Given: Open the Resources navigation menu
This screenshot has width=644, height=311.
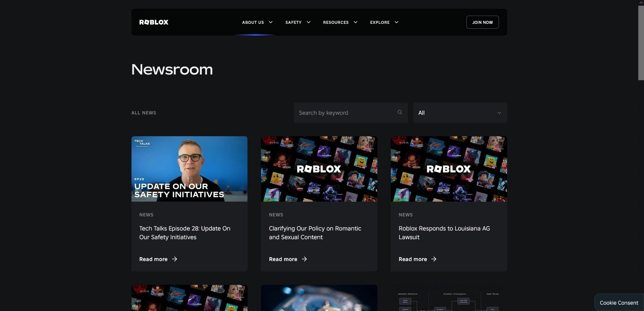Looking at the screenshot, I should (x=336, y=22).
